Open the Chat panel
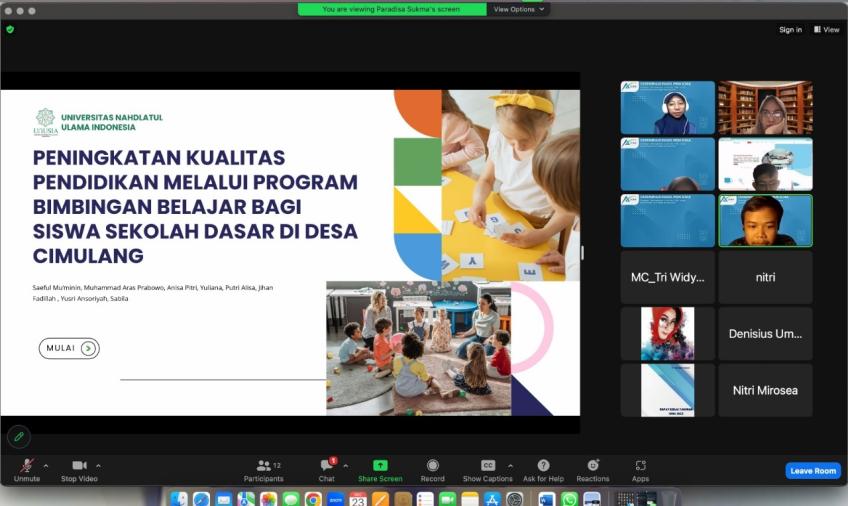Viewport: 848px width, 506px height. [327, 470]
